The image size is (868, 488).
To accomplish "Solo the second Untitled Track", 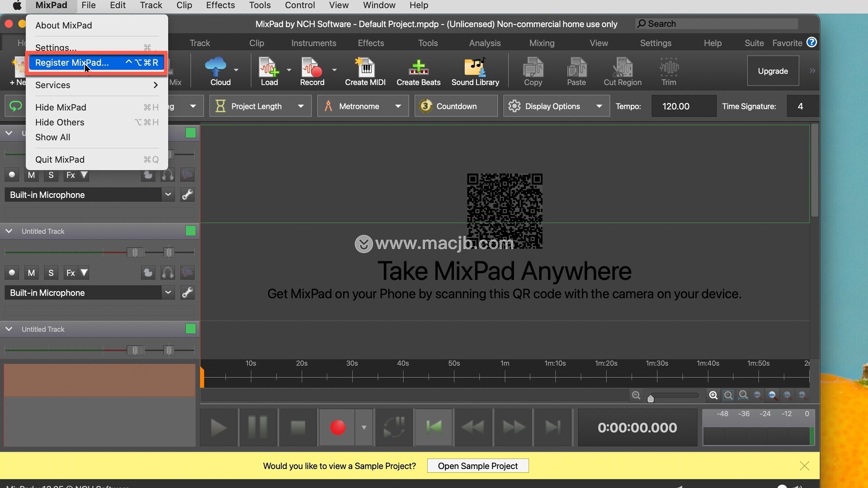I will pyautogui.click(x=51, y=273).
